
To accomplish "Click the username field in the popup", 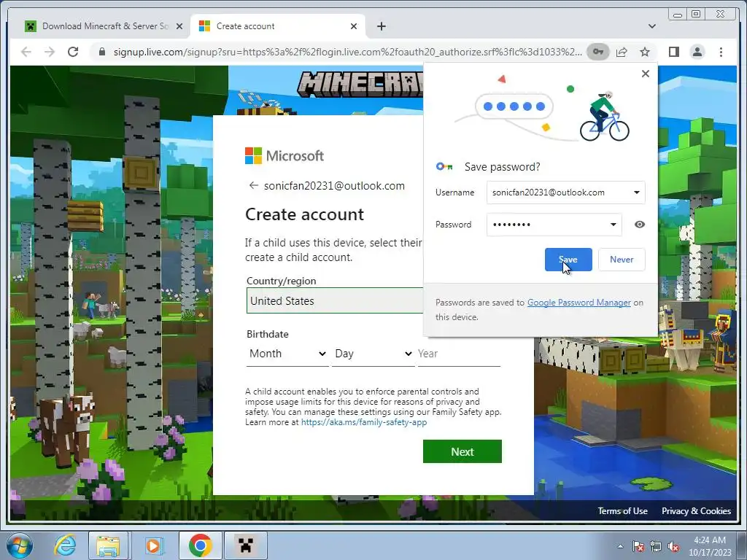I will click(x=565, y=192).
